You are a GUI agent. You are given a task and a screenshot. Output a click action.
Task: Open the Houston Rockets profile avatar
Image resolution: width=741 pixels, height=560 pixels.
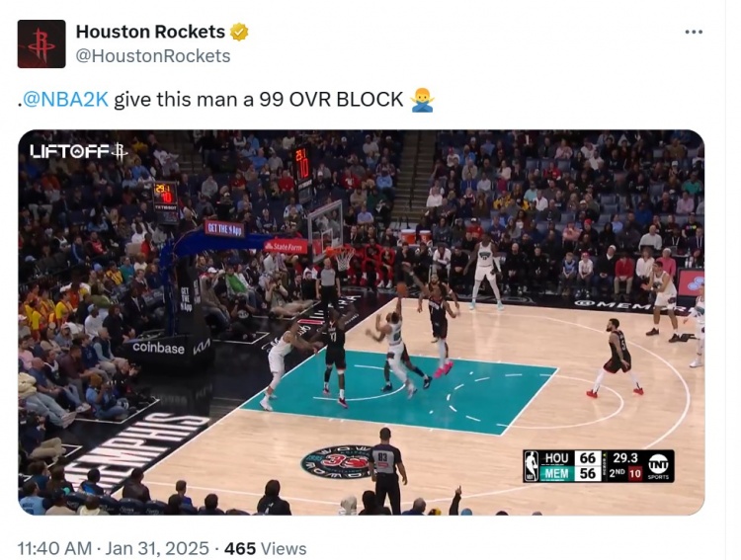[x=41, y=43]
